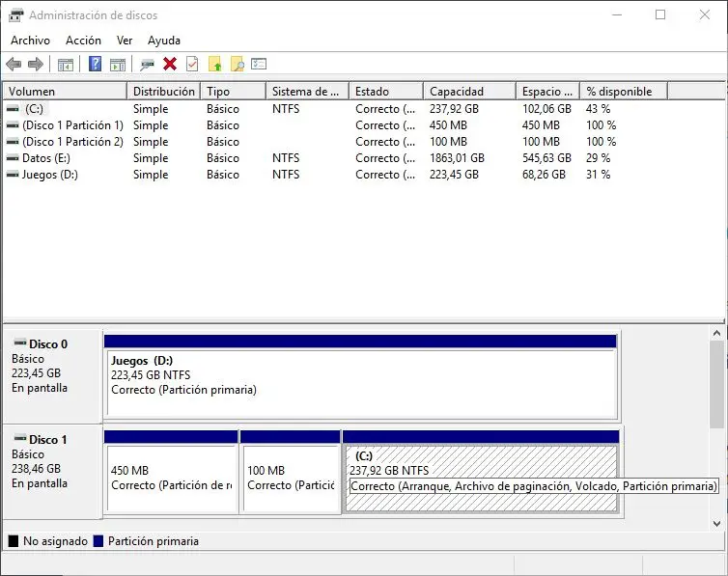Select the 450 MB partition on Disco 1
The width and height of the screenshot is (728, 576).
pos(171,479)
